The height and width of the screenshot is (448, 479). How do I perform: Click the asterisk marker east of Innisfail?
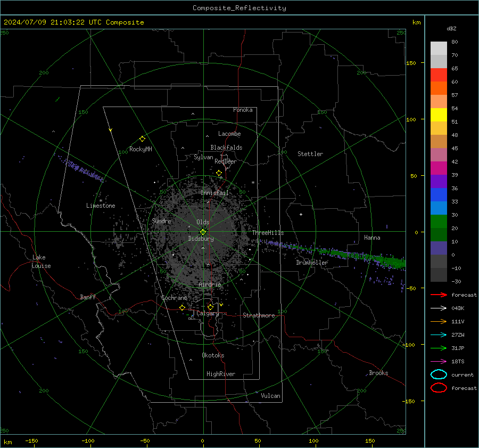(x=253, y=183)
